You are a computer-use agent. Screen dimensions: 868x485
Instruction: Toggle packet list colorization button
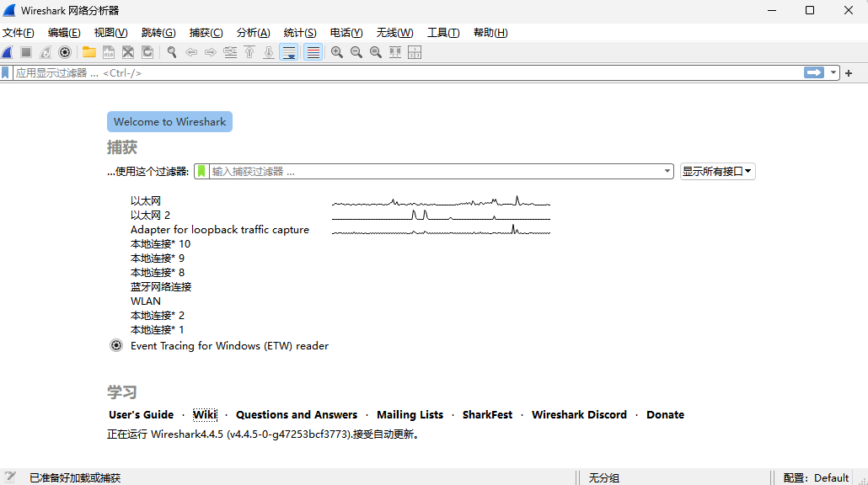point(313,52)
